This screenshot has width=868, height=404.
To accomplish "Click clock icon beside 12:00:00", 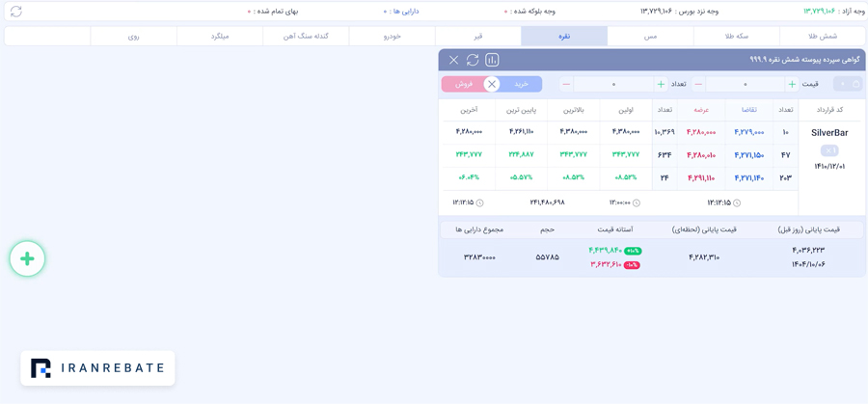I will point(637,203).
